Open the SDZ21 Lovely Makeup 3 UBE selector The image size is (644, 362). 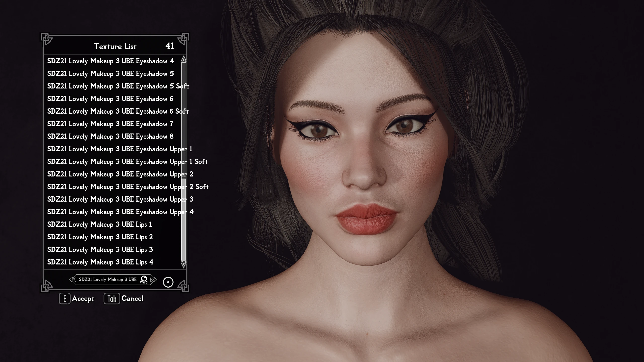[113, 280]
